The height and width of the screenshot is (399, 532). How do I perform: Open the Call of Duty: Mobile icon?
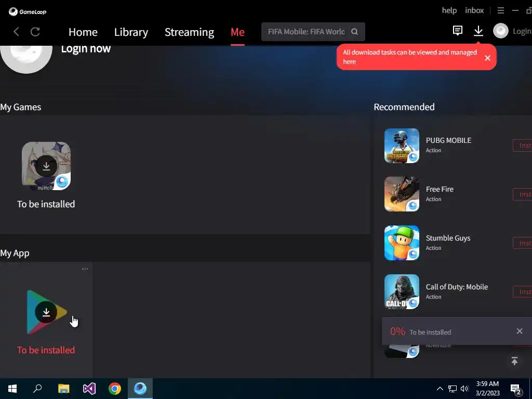[x=402, y=292]
